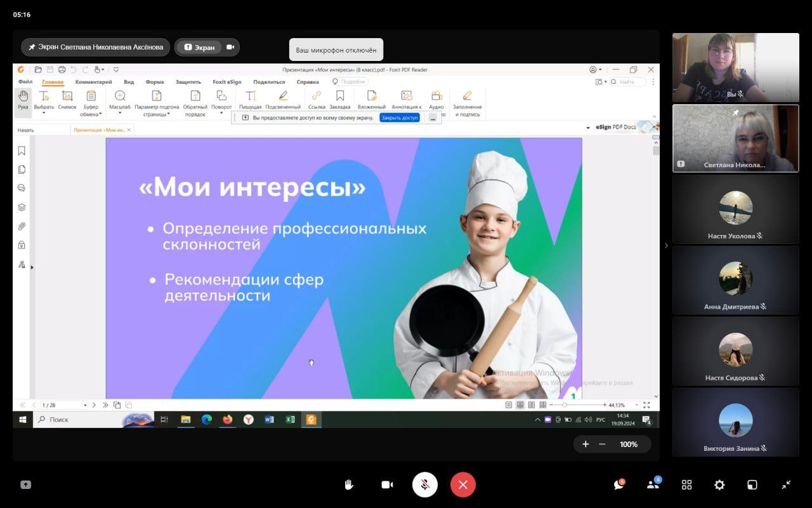Close the Презентация «Мои ин... document tab
The height and width of the screenshot is (508, 812).
coord(129,130)
